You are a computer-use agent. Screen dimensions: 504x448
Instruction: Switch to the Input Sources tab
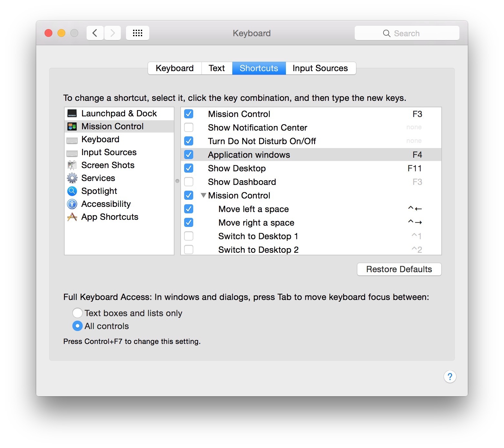(x=320, y=68)
